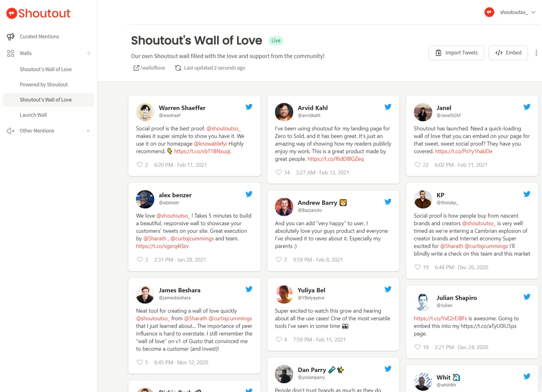Click Andrew Barry's profile photo
The width and height of the screenshot is (542, 392).
(284, 207)
